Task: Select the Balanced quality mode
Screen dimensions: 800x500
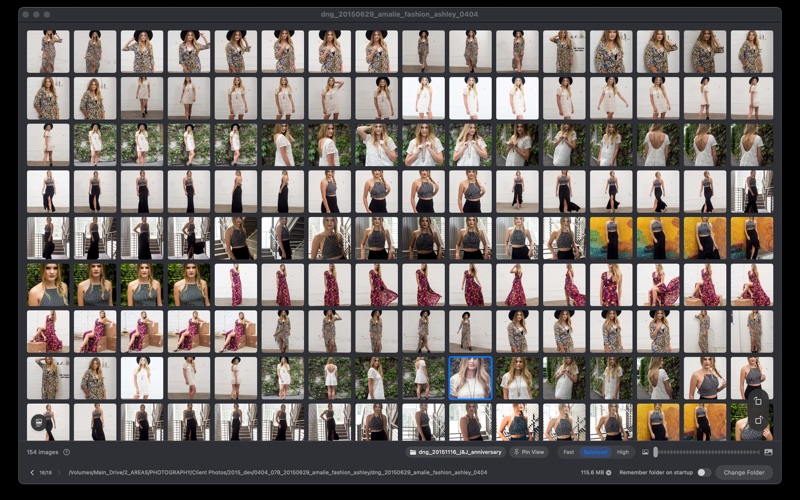Action: (x=595, y=452)
